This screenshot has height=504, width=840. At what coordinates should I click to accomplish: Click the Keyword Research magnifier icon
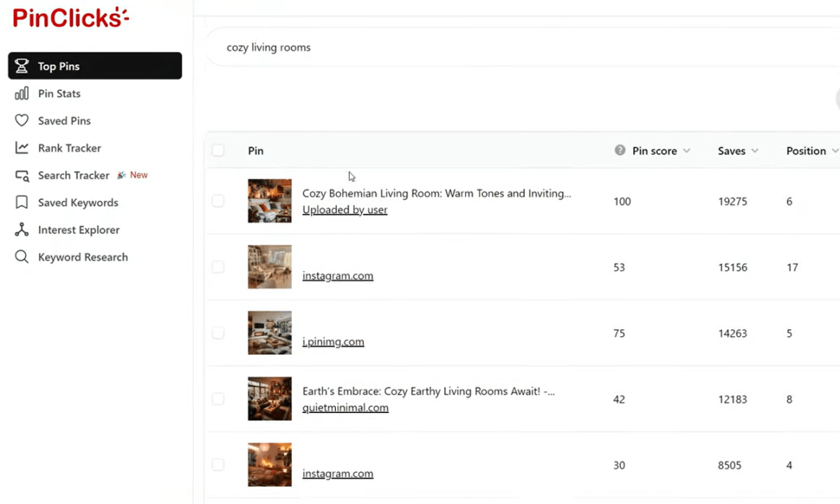[22, 257]
